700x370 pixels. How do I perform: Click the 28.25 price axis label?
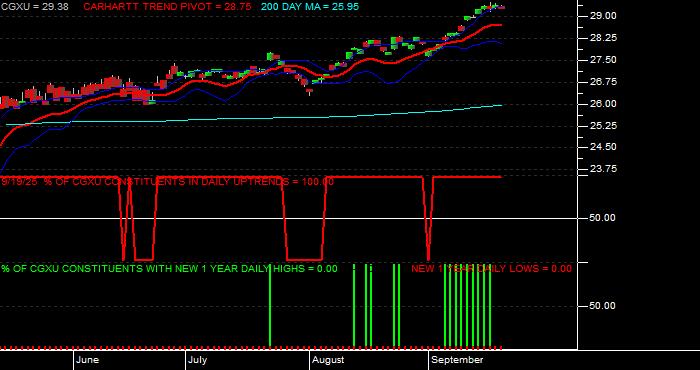603,38
